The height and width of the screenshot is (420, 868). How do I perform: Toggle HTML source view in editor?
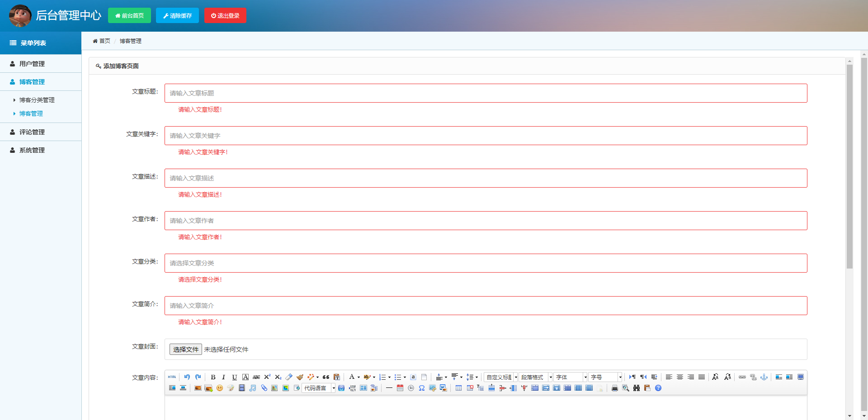[x=172, y=377]
